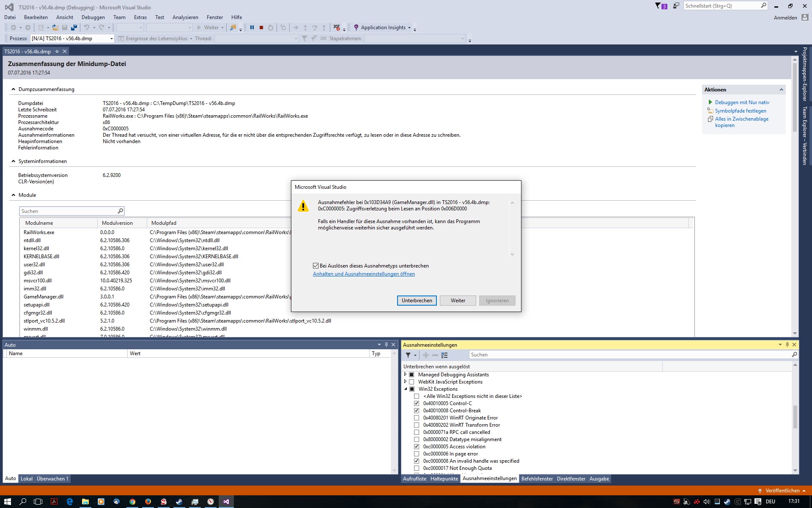This screenshot has width=812, height=508.
Task: Open the notifications flag icon
Action: (x=658, y=6)
